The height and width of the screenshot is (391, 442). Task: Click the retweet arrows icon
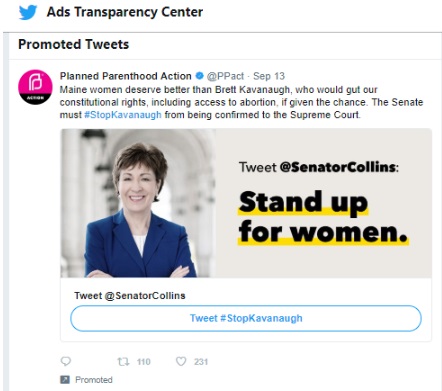[123, 362]
